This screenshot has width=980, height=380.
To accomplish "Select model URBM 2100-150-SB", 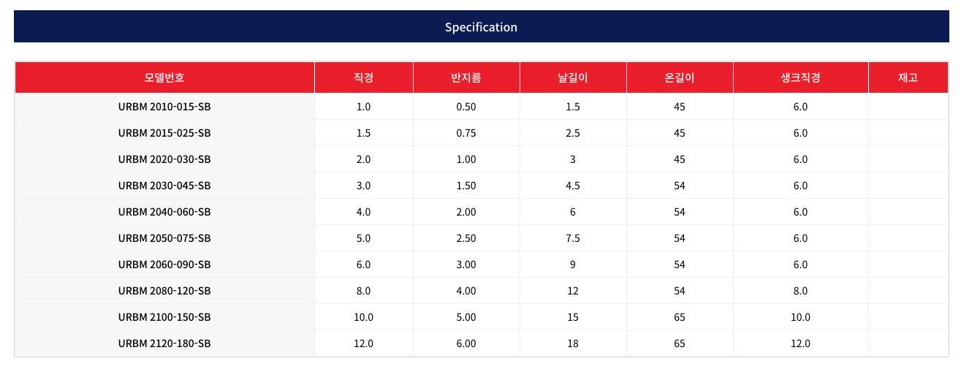I will click(164, 317).
